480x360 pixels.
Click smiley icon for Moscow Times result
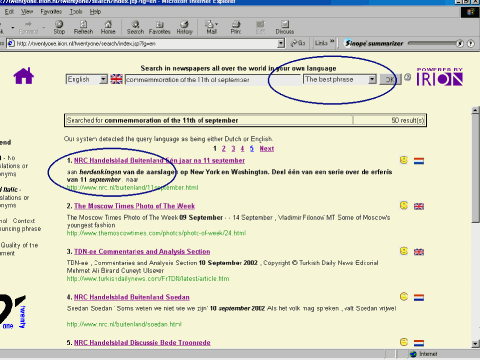404,205
